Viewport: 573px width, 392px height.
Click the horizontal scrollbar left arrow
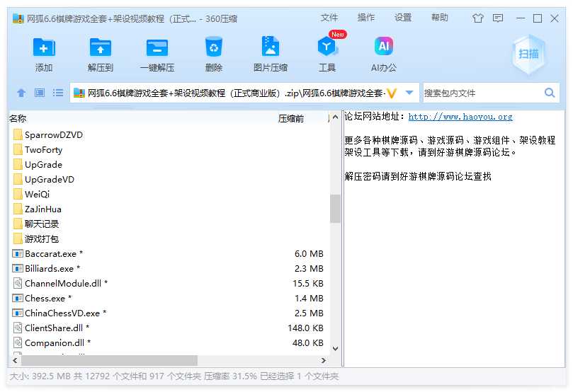[15, 360]
